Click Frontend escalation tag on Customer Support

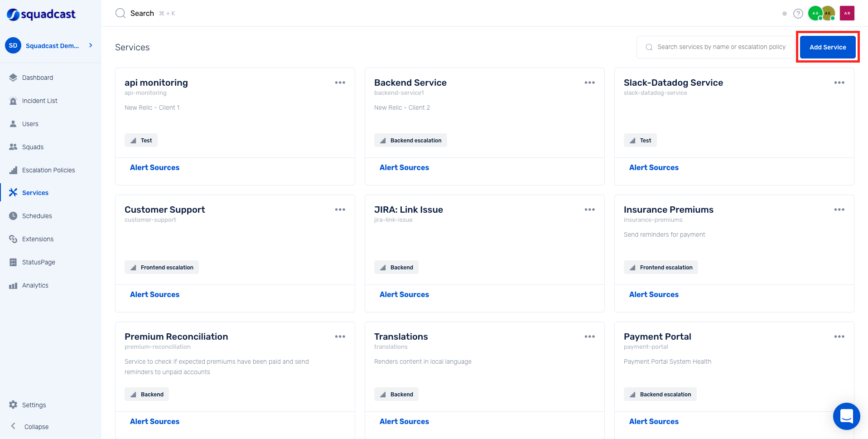coord(162,267)
